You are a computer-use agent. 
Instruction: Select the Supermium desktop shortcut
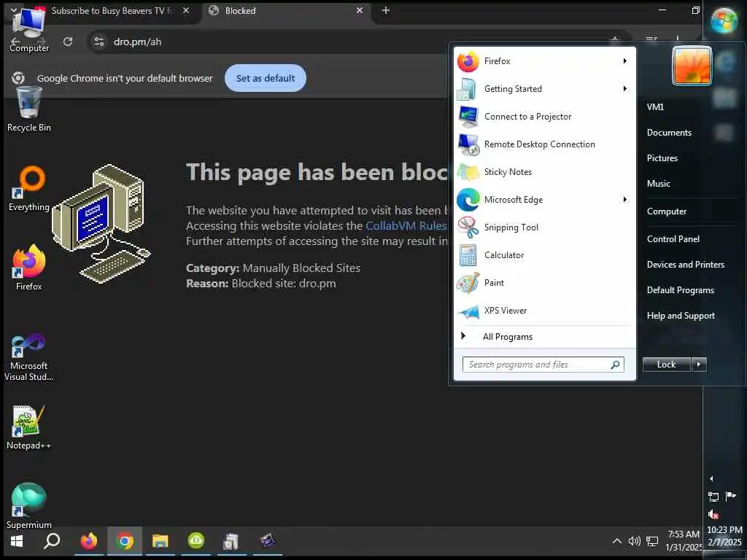point(29,506)
